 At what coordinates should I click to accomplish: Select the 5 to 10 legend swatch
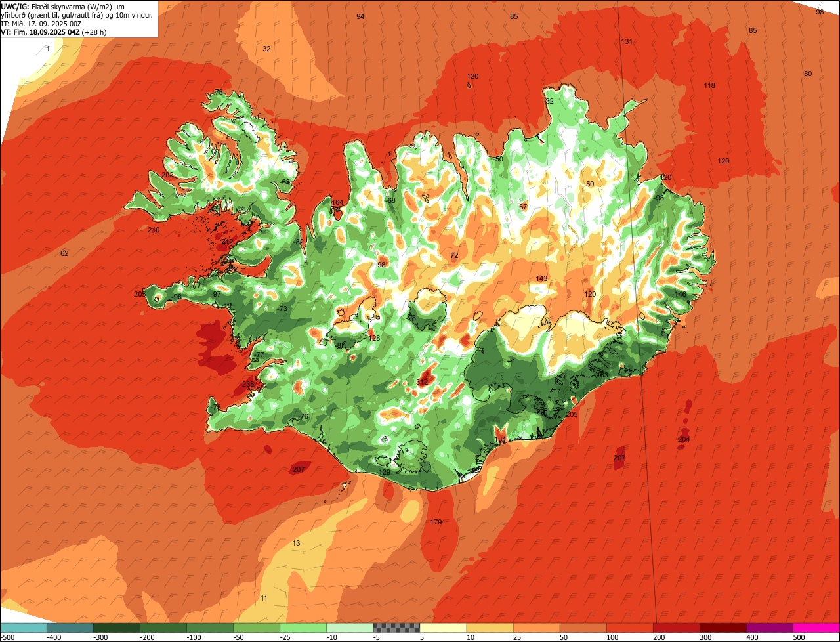pyautogui.click(x=443, y=628)
